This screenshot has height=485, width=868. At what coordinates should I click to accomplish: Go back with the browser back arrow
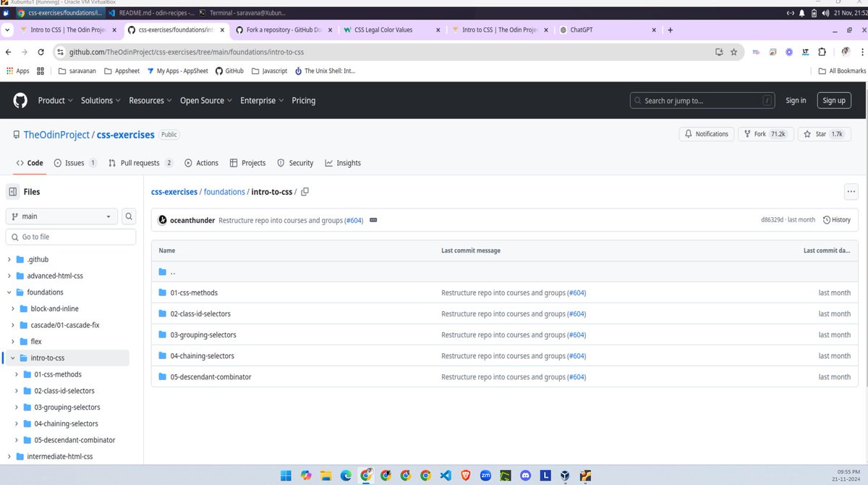pos(9,52)
